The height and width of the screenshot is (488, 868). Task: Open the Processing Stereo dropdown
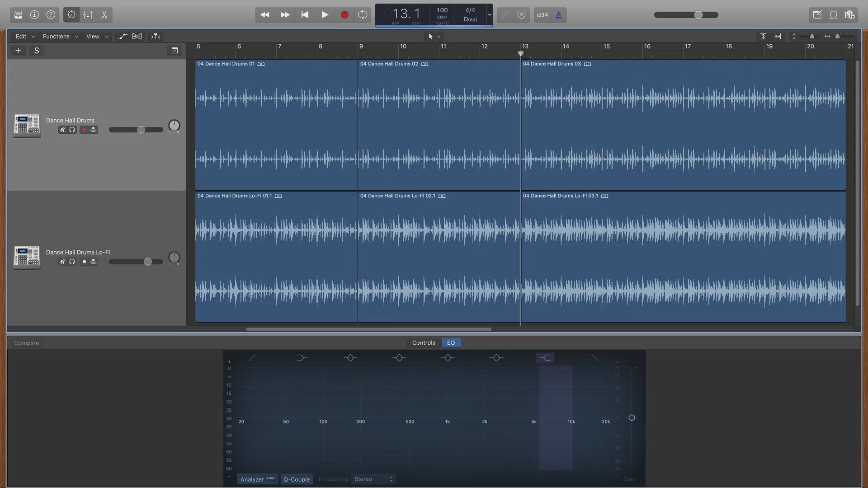click(373, 479)
